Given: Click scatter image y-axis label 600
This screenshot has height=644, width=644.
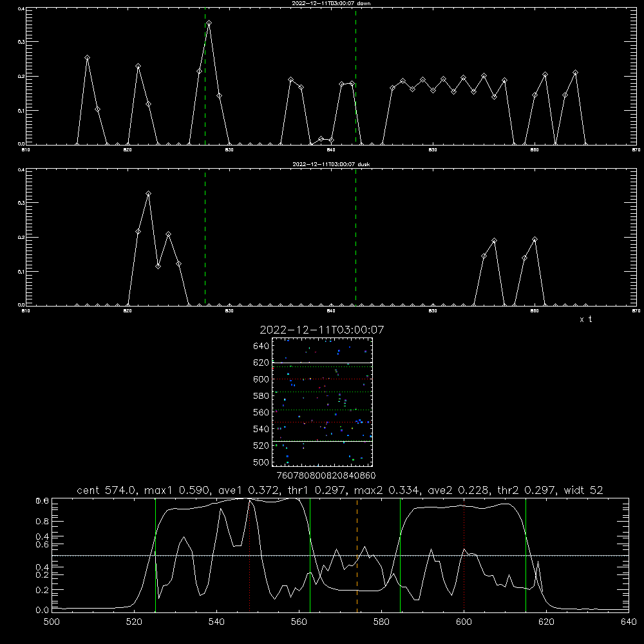Looking at the screenshot, I should [261, 379].
